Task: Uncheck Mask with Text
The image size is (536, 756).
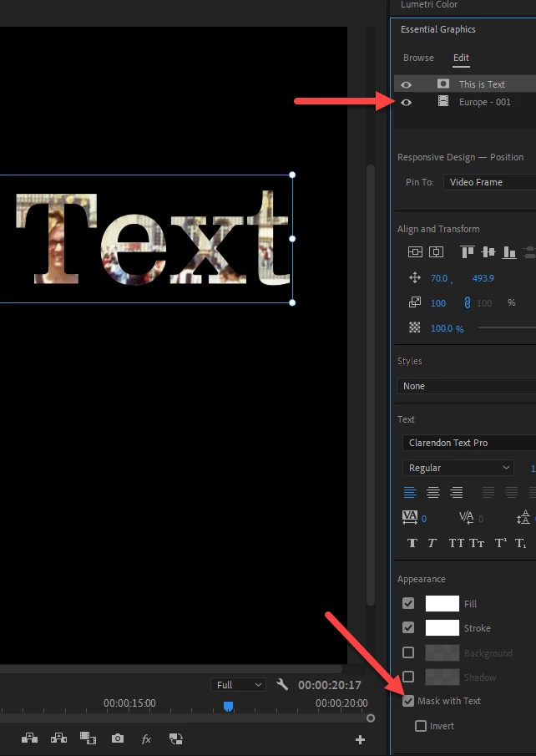Action: point(408,701)
